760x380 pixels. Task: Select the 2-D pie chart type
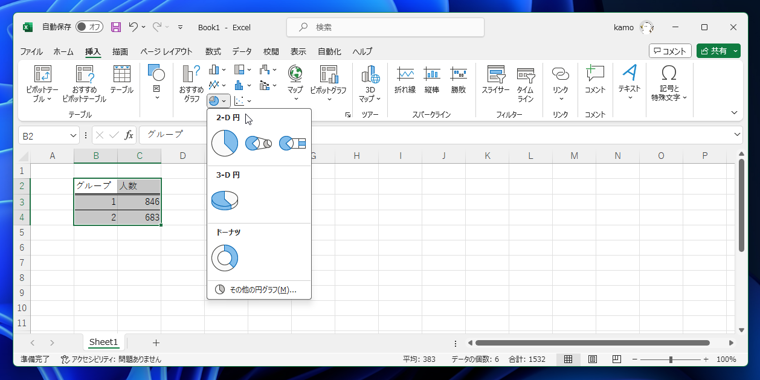point(224,143)
